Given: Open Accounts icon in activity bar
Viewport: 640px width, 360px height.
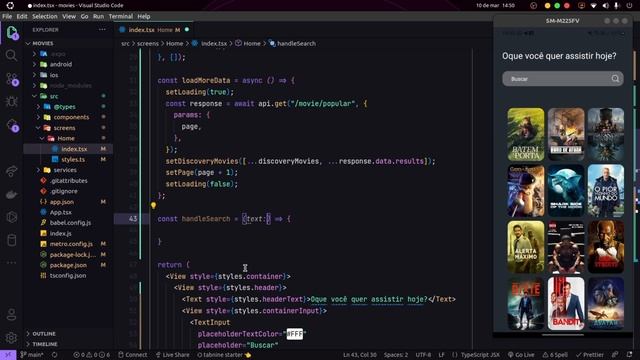Looking at the screenshot, I should [x=11, y=314].
